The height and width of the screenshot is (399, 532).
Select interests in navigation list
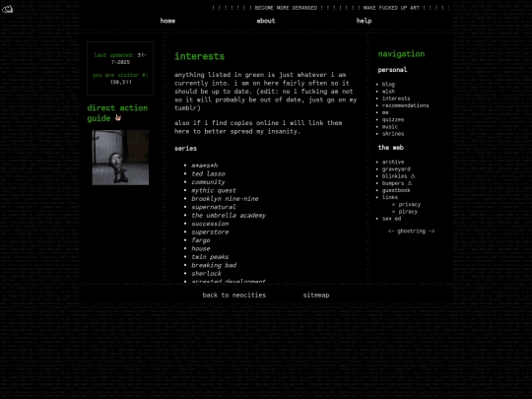click(396, 99)
